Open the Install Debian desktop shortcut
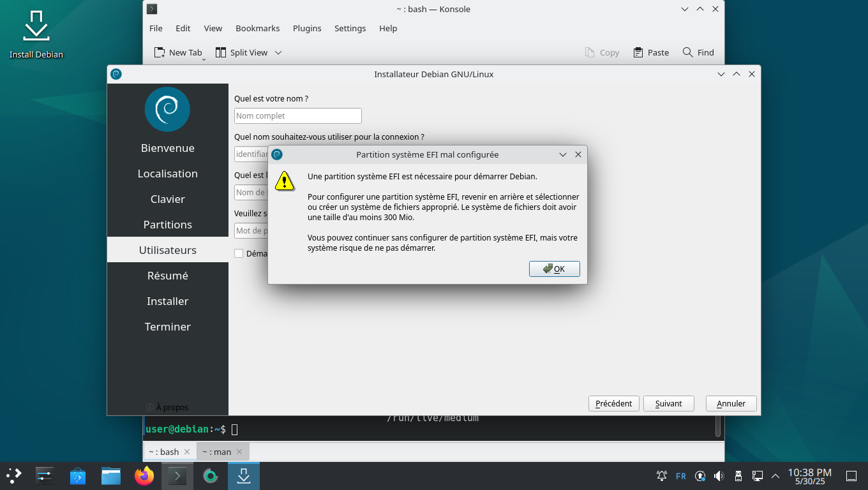 tap(36, 34)
